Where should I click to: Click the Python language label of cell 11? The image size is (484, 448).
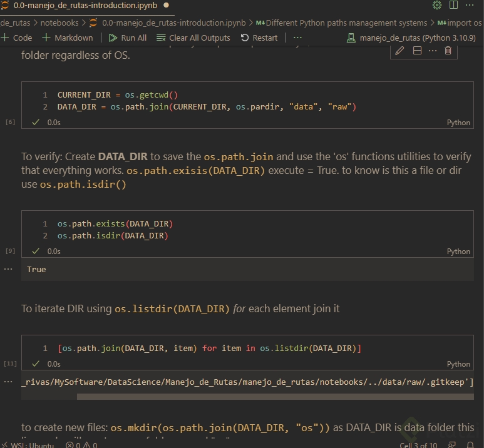click(458, 364)
